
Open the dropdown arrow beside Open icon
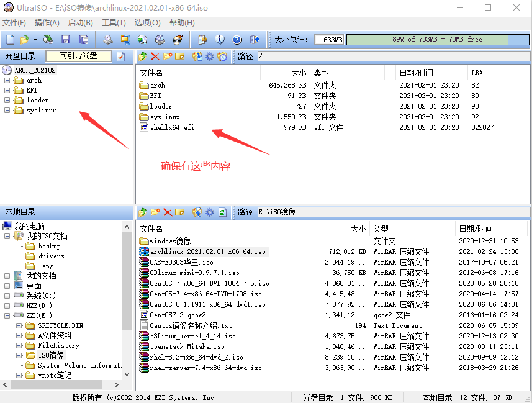tap(35, 40)
